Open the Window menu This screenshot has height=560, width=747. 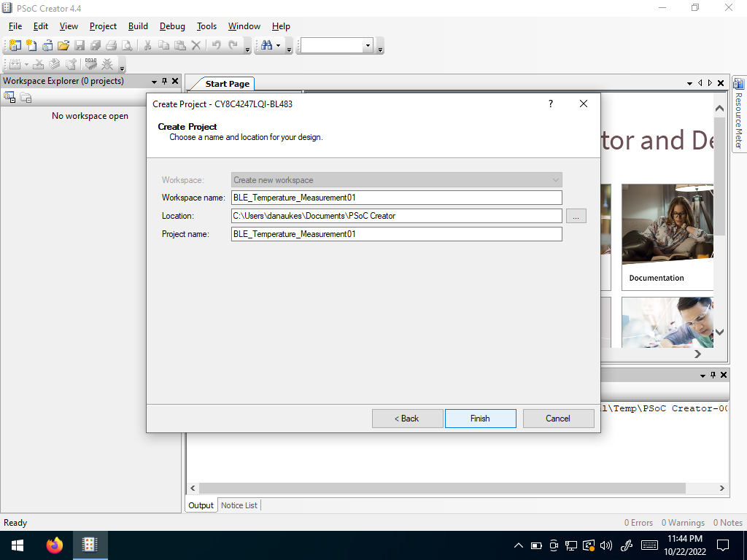244,26
